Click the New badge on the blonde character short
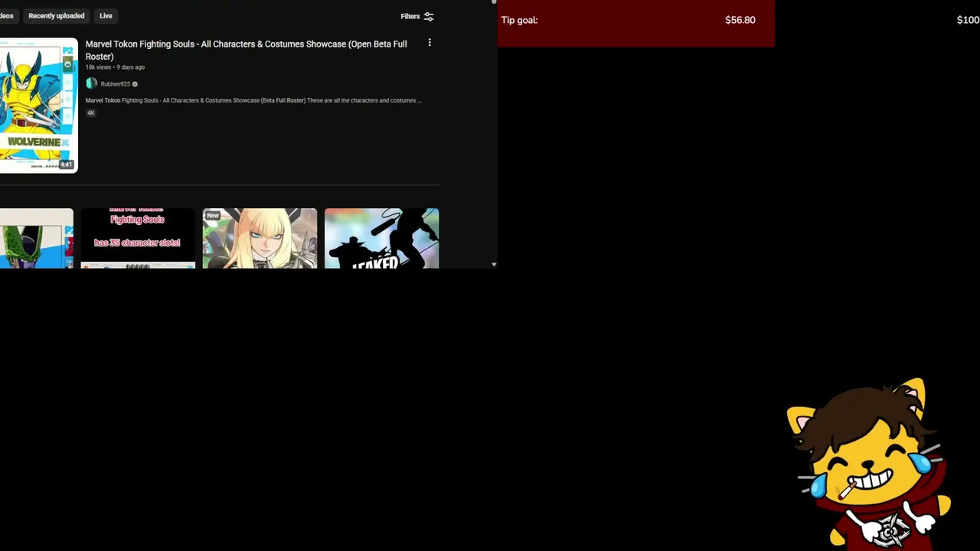980x551 pixels. 213,215
